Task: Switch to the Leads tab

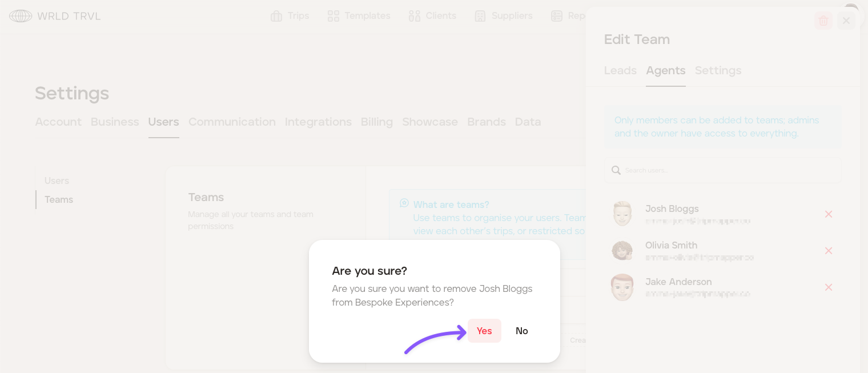Action: pos(620,71)
